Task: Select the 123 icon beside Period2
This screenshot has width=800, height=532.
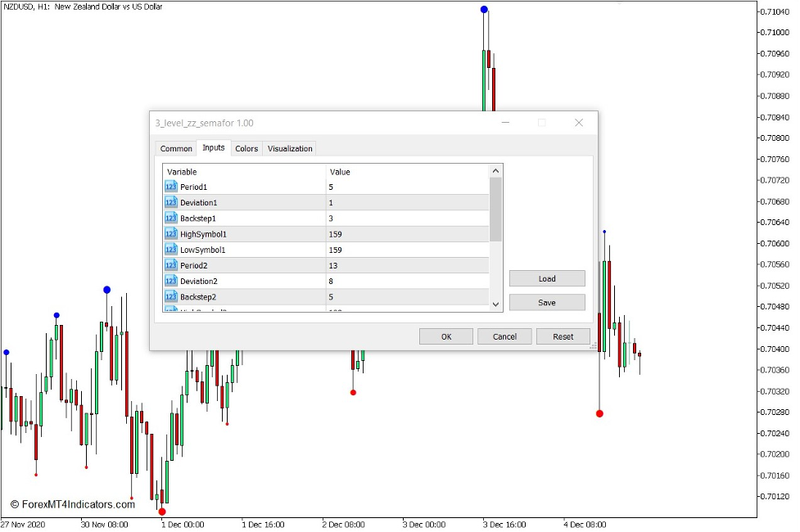Action: tap(169, 265)
